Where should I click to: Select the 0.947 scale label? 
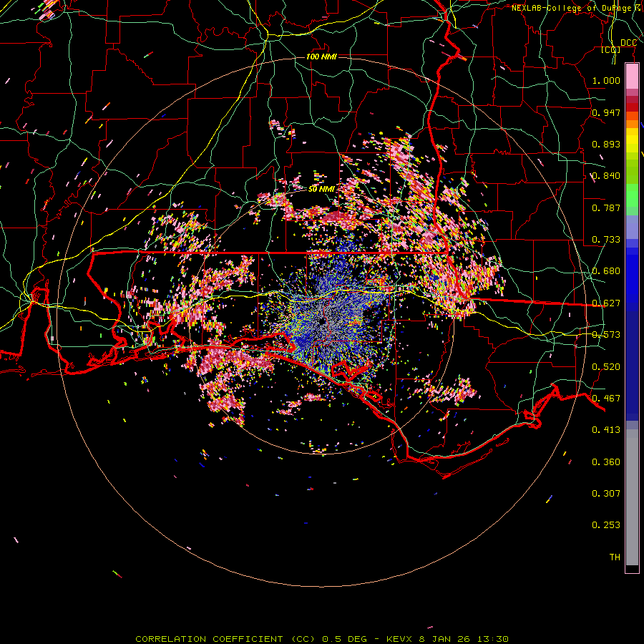point(606,112)
